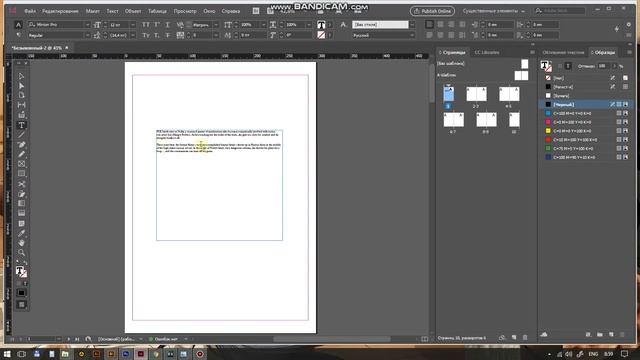
Task: Switch to the text wrap panel tab
Action: tap(563, 52)
